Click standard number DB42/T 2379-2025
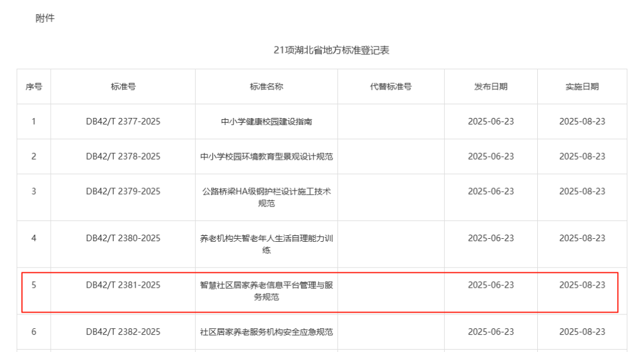Screen dimensions: 644x352 [x=123, y=191]
